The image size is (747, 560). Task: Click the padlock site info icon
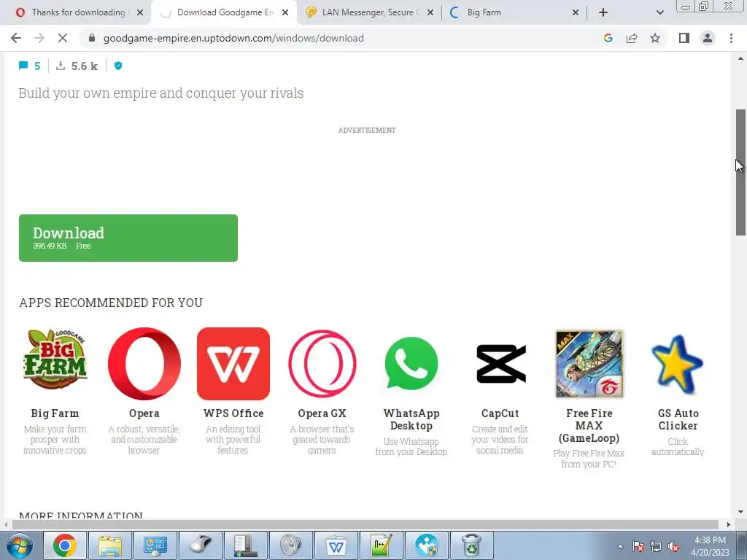coord(92,38)
